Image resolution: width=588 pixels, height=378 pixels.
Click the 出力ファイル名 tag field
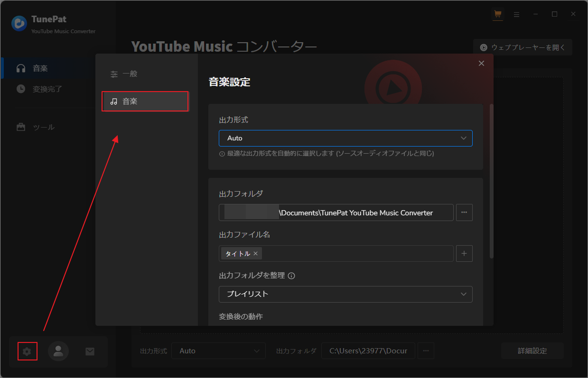coord(336,254)
